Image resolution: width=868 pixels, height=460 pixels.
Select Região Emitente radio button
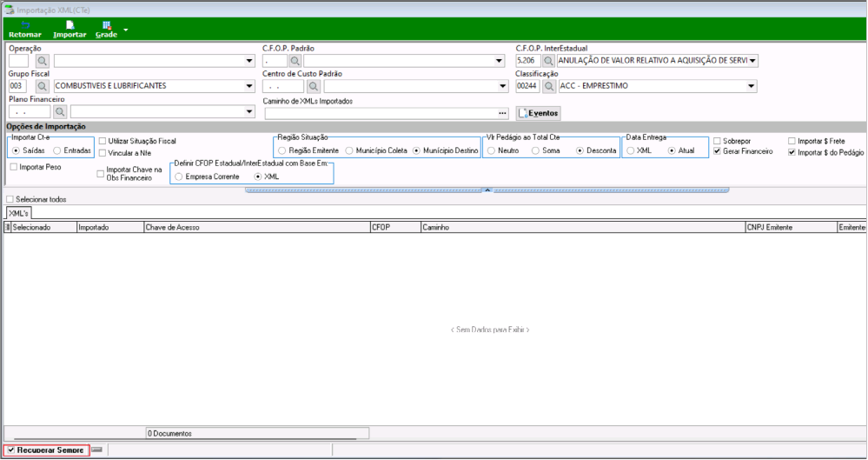click(282, 150)
